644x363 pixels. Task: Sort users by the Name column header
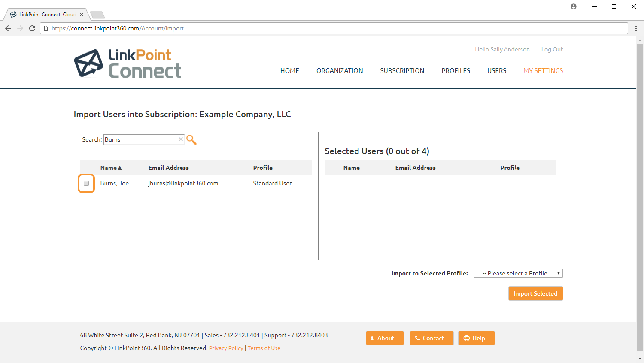[111, 168]
